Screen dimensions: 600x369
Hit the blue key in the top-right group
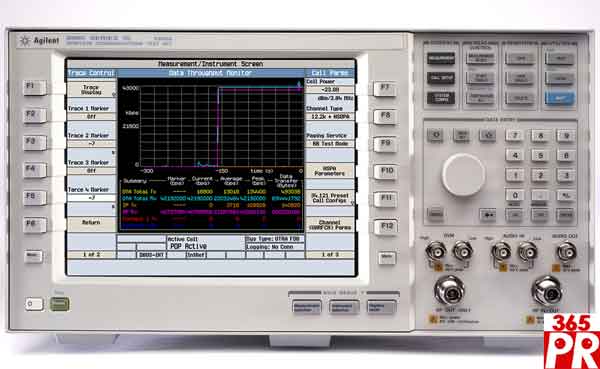[559, 98]
